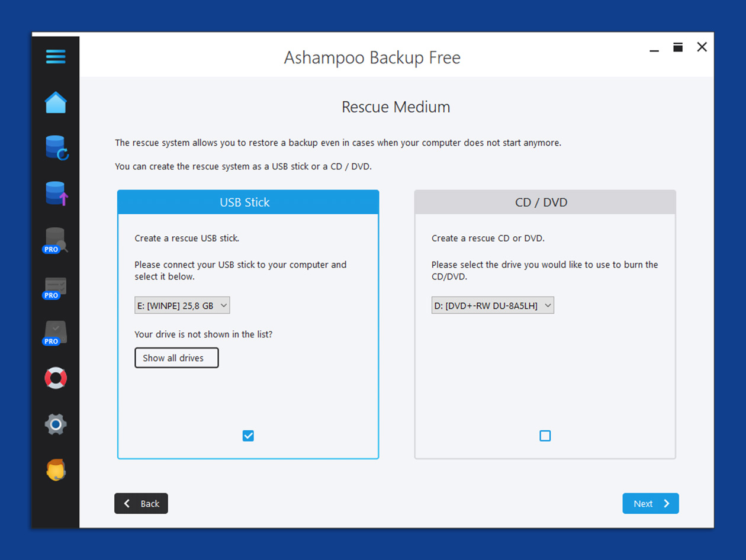Click the Ashampoo Backup Free title

pyautogui.click(x=372, y=57)
